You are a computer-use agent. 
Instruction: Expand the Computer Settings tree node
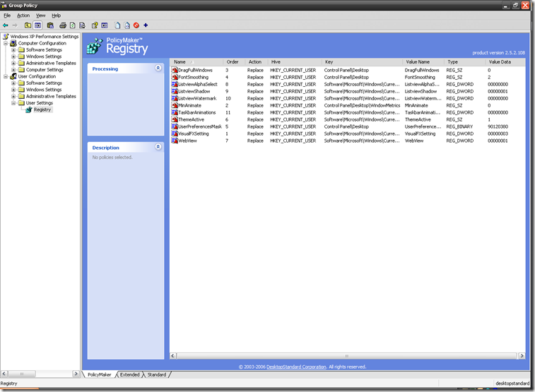tap(13, 70)
